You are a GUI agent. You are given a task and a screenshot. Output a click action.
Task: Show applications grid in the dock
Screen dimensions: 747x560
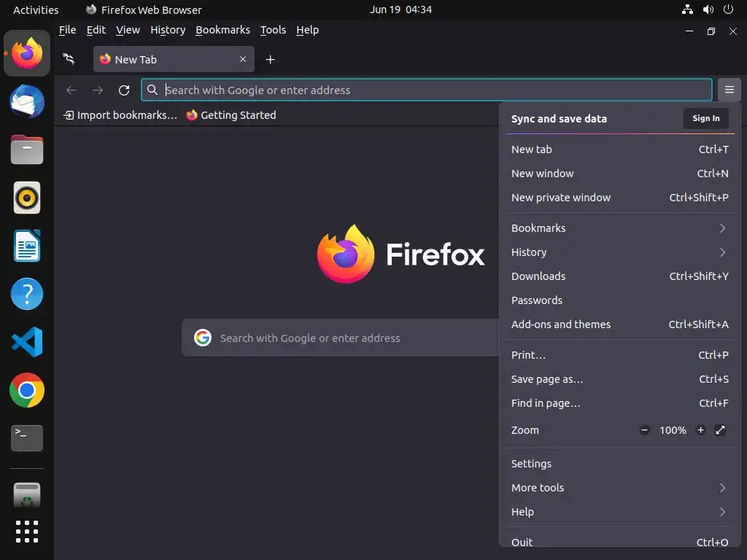pos(27,532)
